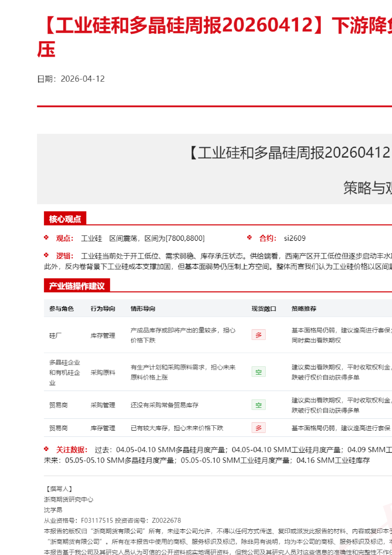Screen dimensions: 392x555
Task: Click the red 多 badge in last 贸易商 row
Action: 258,428
